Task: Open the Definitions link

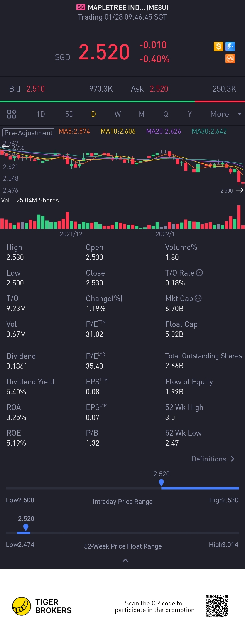Action: click(x=213, y=459)
